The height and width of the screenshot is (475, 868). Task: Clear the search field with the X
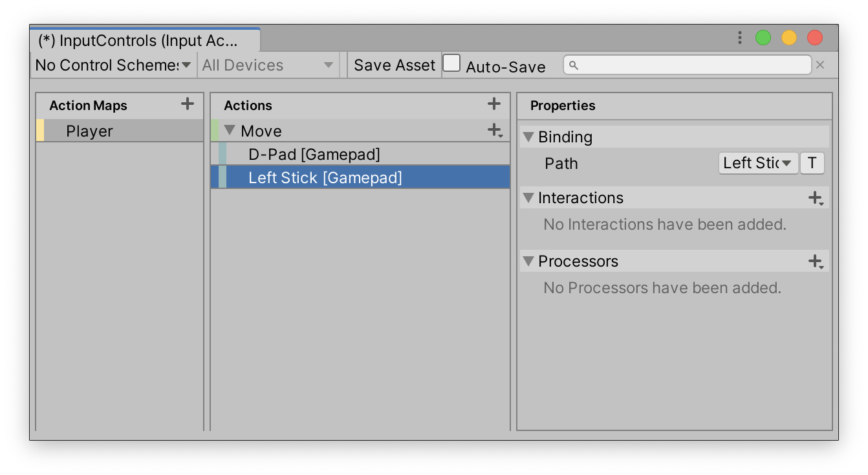click(x=820, y=65)
